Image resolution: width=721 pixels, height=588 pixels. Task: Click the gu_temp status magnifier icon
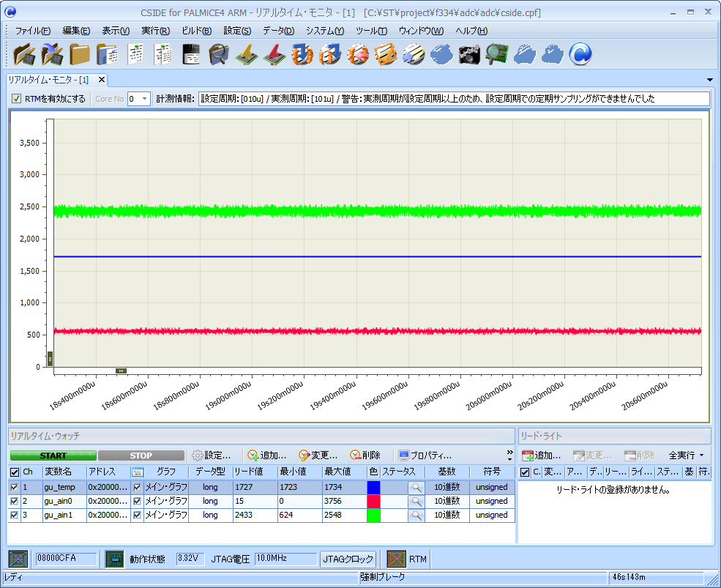coord(416,487)
